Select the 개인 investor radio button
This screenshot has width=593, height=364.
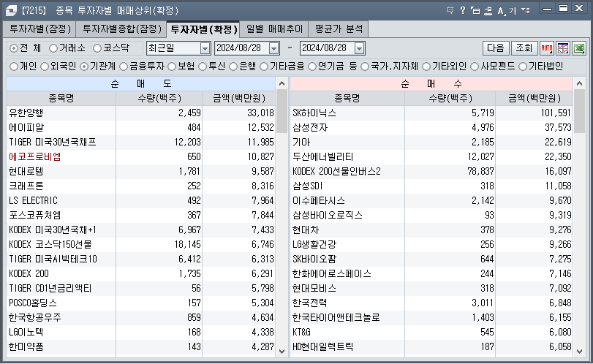(14, 67)
